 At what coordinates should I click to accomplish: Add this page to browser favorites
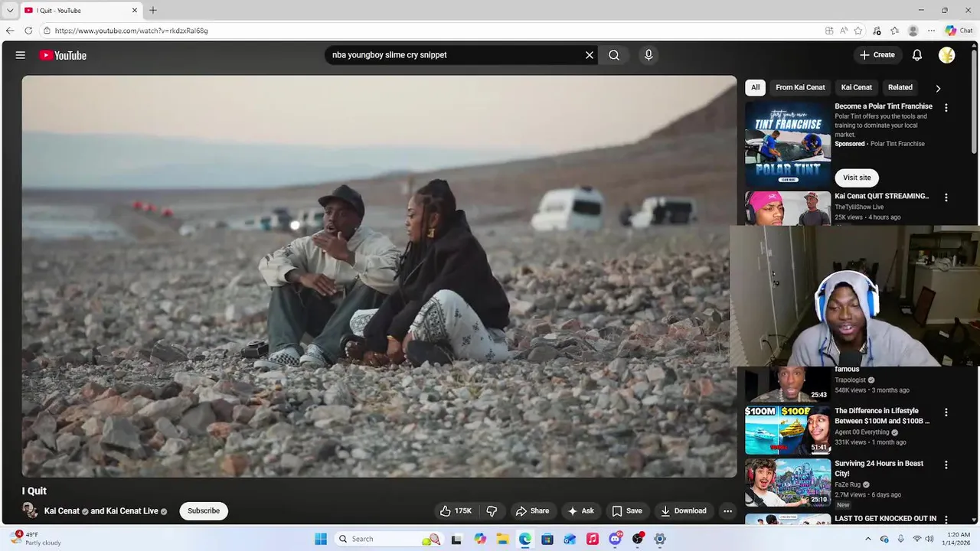858,31
